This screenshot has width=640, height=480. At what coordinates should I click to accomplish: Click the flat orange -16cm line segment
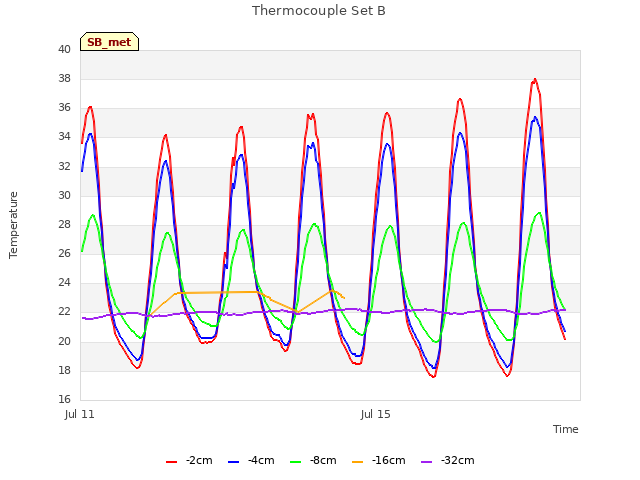click(216, 292)
